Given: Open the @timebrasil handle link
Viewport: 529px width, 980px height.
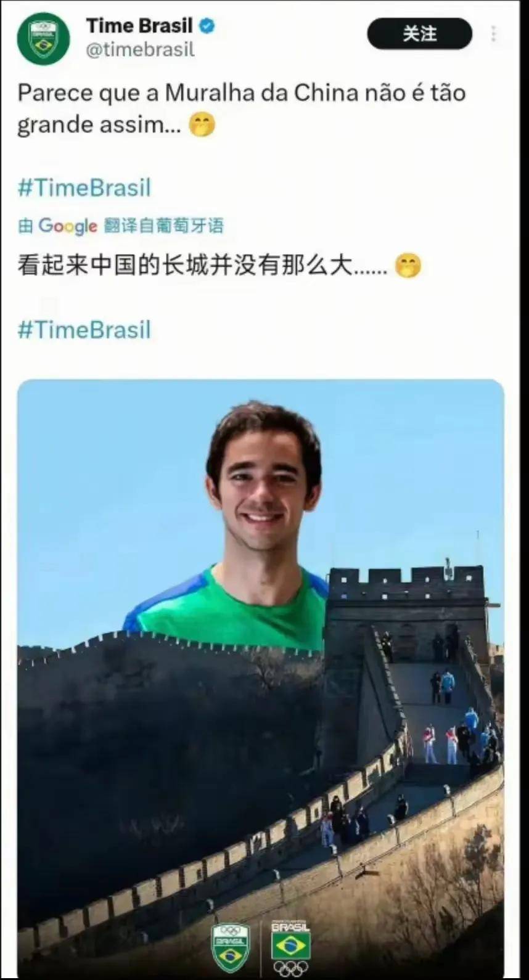Looking at the screenshot, I should pyautogui.click(x=140, y=50).
